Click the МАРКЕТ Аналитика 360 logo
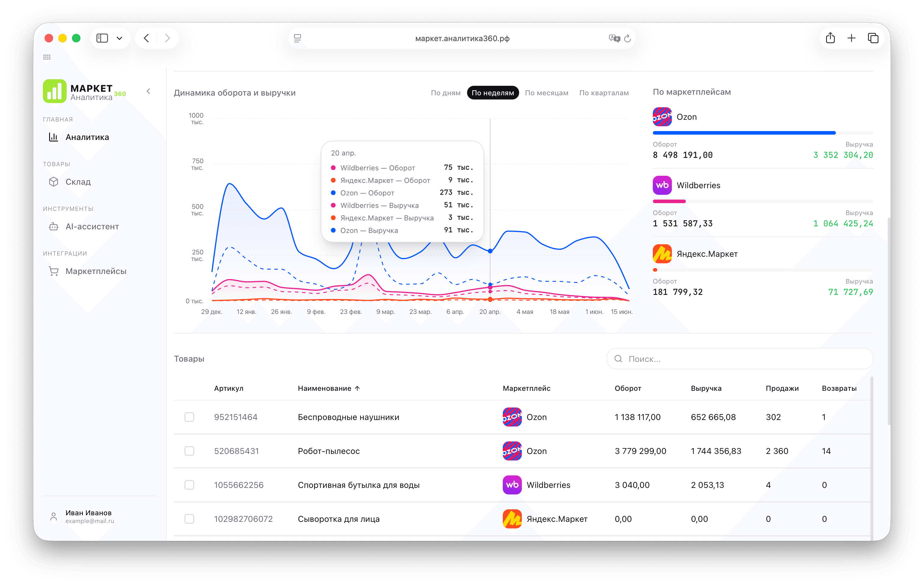Screen dimensions: 924x585 coord(85,91)
